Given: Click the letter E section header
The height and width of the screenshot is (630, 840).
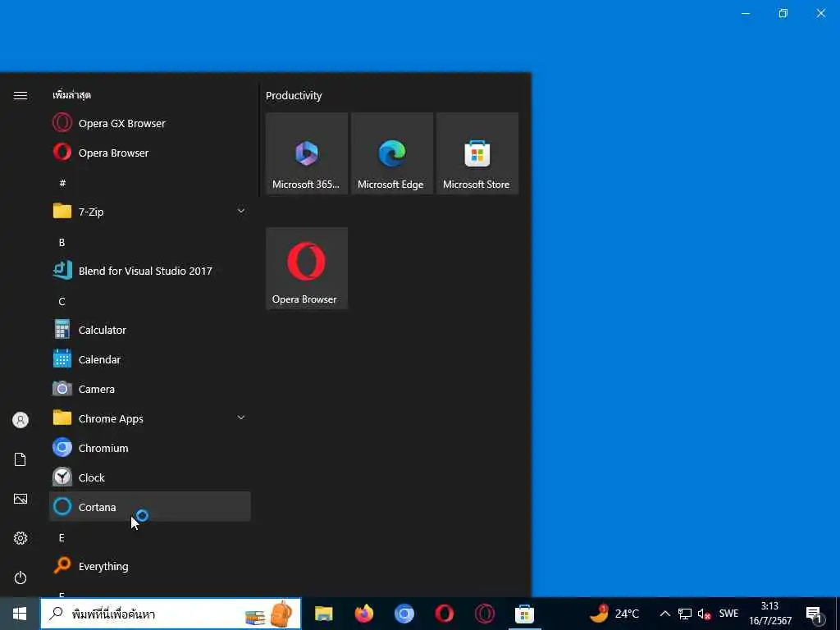Looking at the screenshot, I should point(62,538).
